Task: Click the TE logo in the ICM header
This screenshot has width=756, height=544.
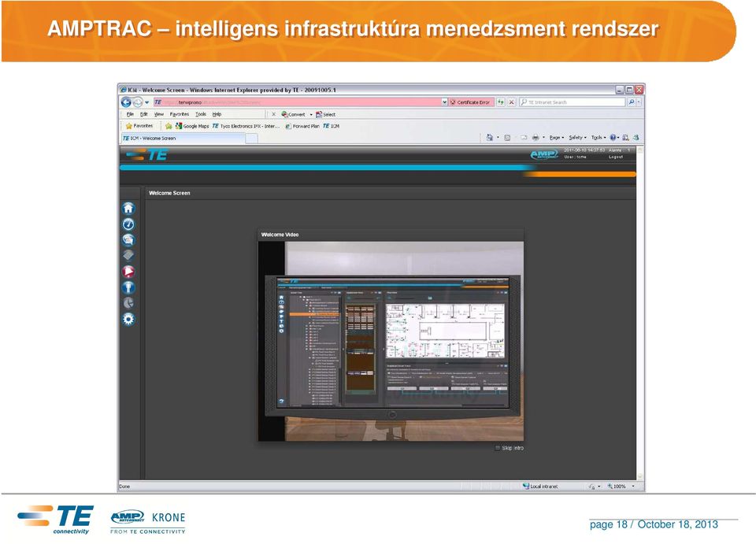Action: coord(147,154)
